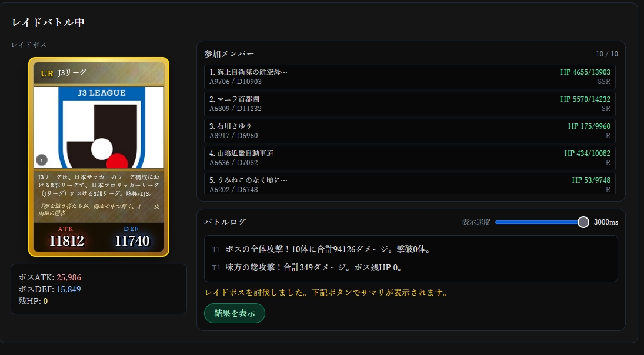Click the info icon on the boss card

[x=42, y=159]
